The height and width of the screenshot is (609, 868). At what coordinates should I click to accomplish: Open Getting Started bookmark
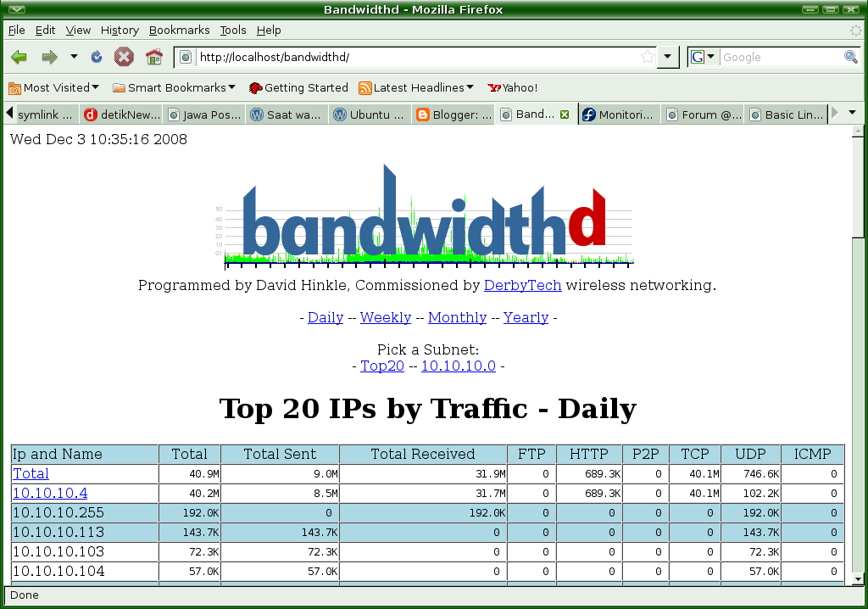(298, 87)
